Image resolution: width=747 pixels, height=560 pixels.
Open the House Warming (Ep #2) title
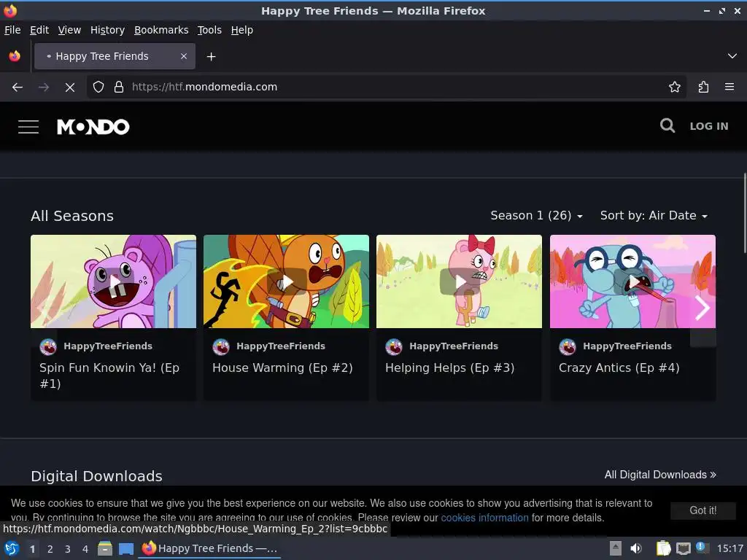pos(282,368)
